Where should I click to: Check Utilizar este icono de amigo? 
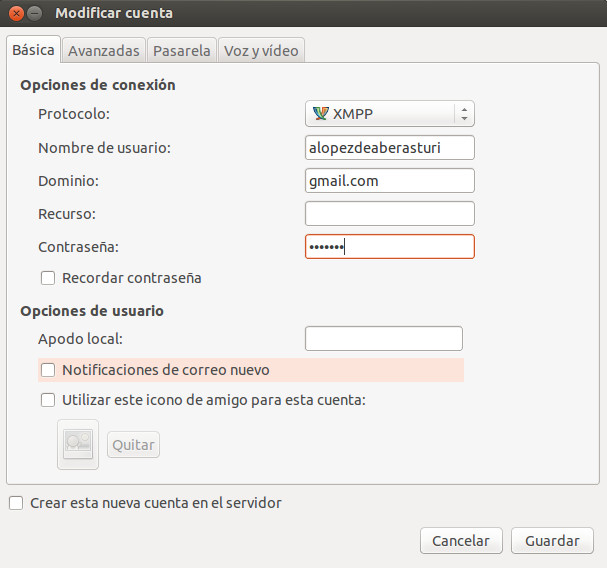coord(47,400)
